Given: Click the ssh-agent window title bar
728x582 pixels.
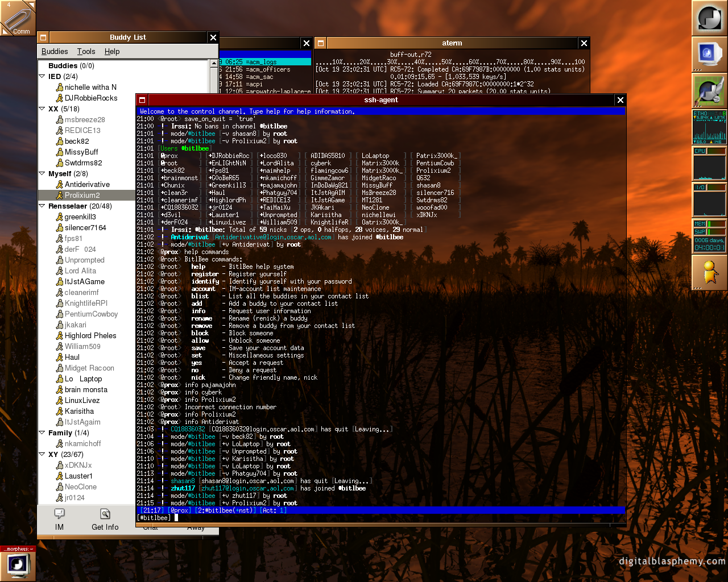Looking at the screenshot, I should pyautogui.click(x=381, y=100).
